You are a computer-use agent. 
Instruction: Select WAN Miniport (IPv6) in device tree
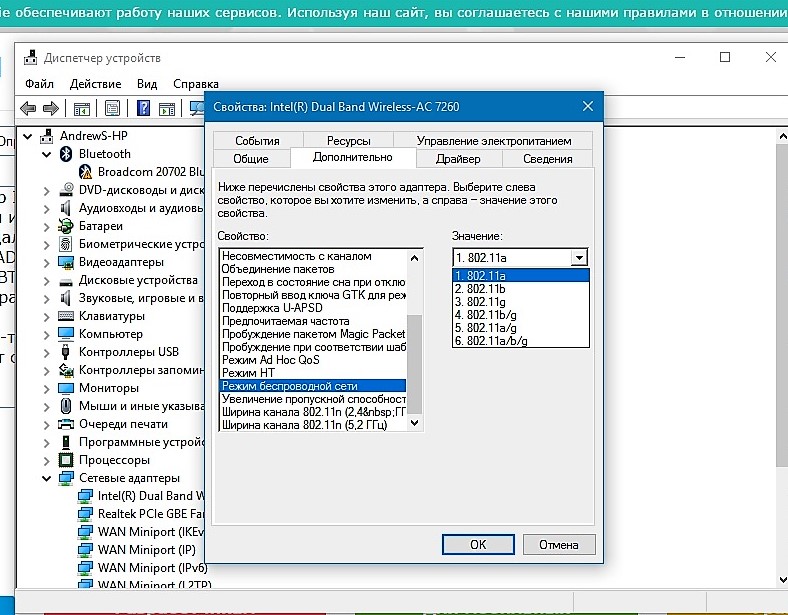tap(152, 568)
